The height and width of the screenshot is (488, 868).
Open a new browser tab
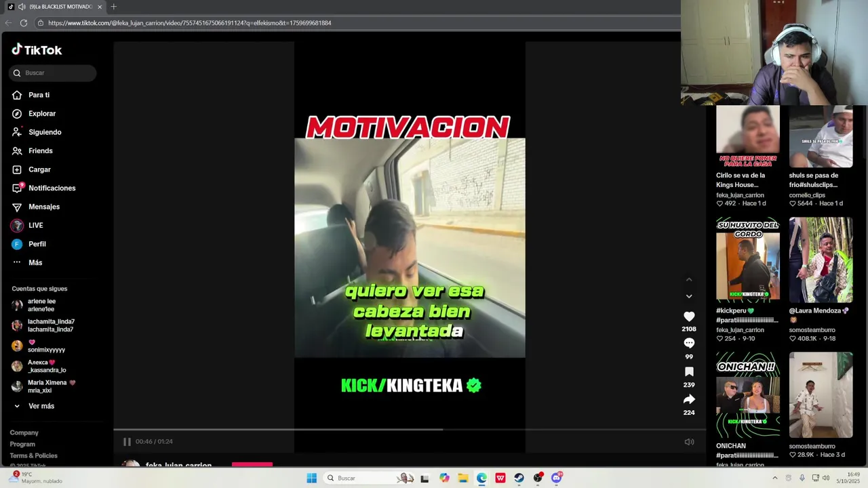pyautogui.click(x=113, y=7)
